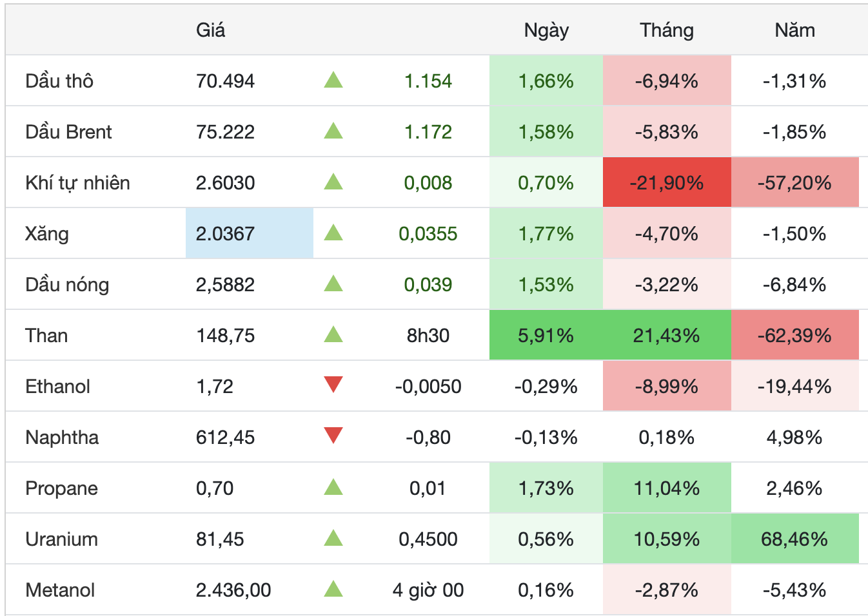Click the green 21,43% monthly cell
This screenshot has height=616, width=868.
667,335
